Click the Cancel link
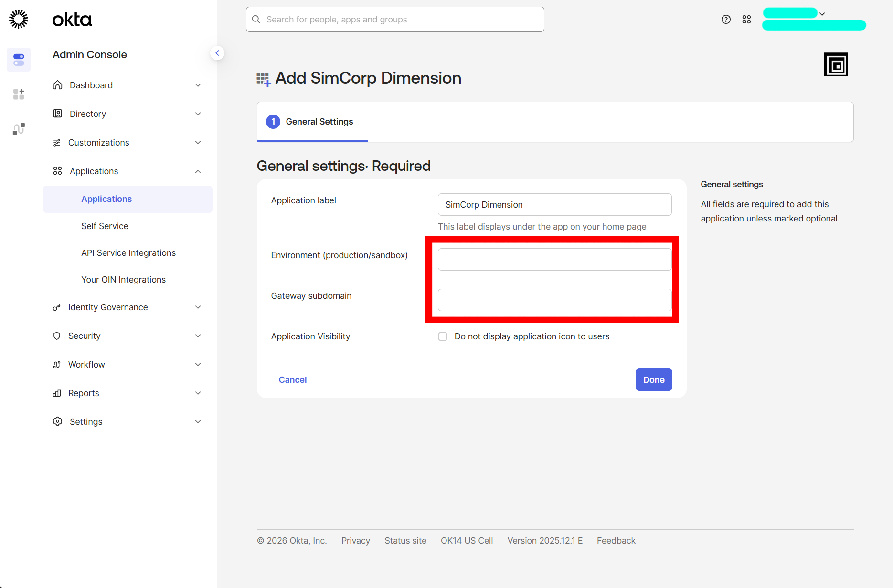The image size is (893, 588). click(292, 380)
